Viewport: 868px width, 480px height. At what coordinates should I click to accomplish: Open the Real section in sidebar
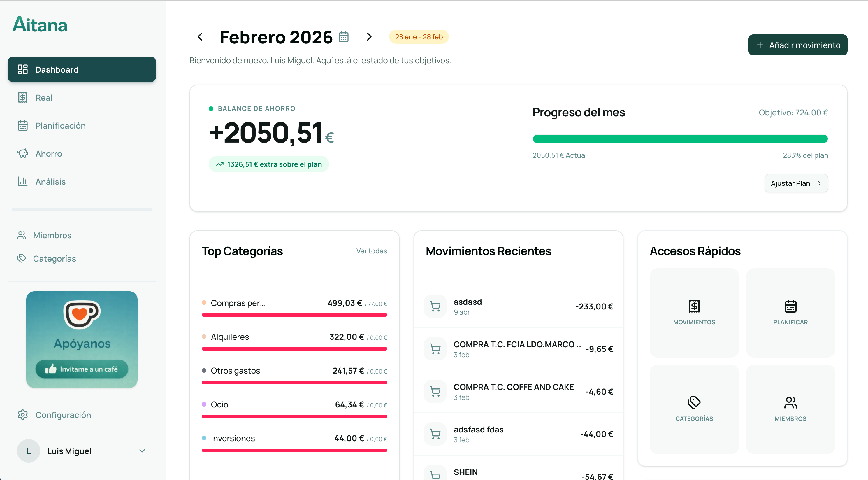click(44, 98)
